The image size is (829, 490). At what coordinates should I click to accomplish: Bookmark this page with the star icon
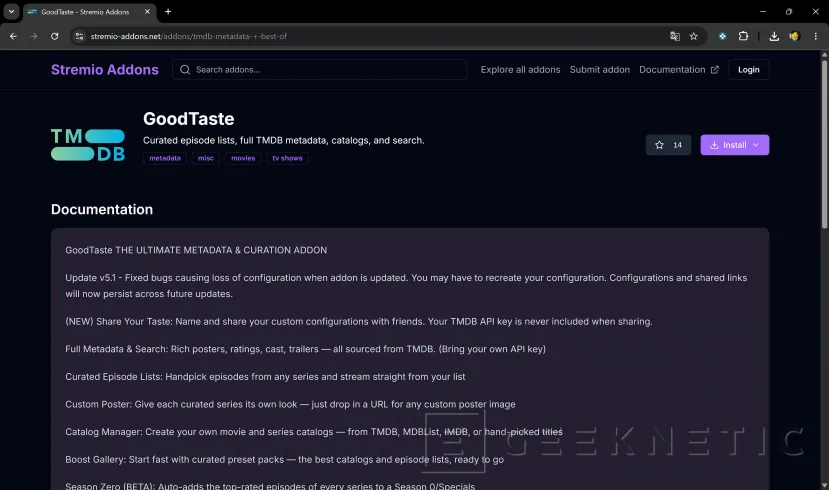pyautogui.click(x=694, y=36)
